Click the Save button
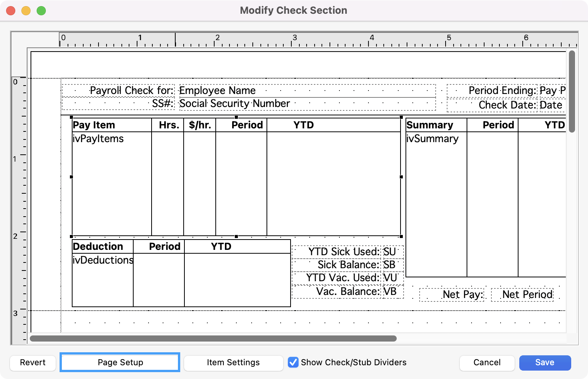This screenshot has width=588, height=379. 545,363
